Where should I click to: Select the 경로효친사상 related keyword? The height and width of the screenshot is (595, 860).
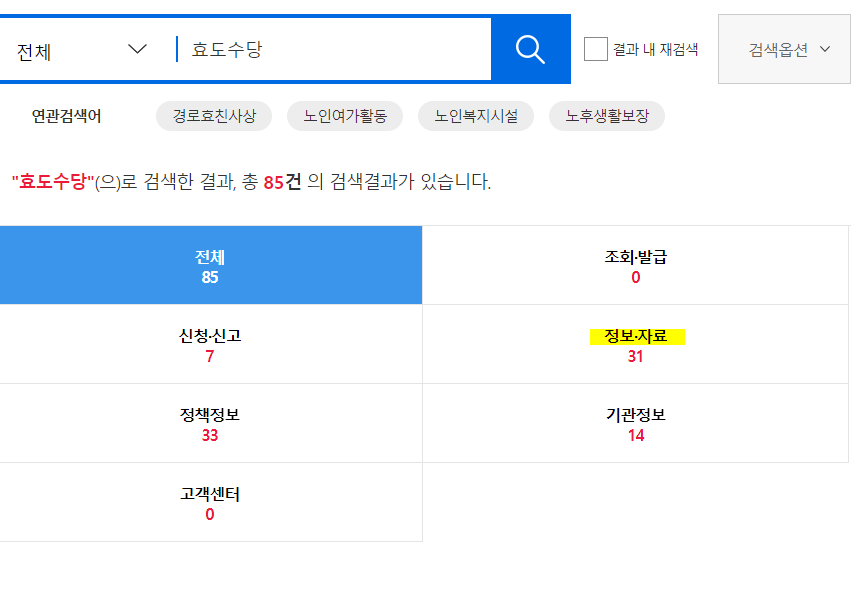214,115
